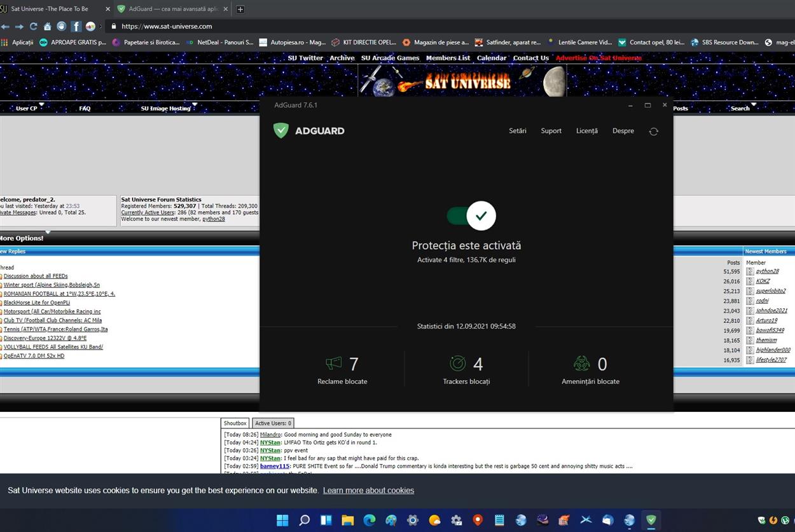Open Discussion about all FEEDs thread
Screen dimensions: 795x532
pyautogui.click(x=36, y=276)
